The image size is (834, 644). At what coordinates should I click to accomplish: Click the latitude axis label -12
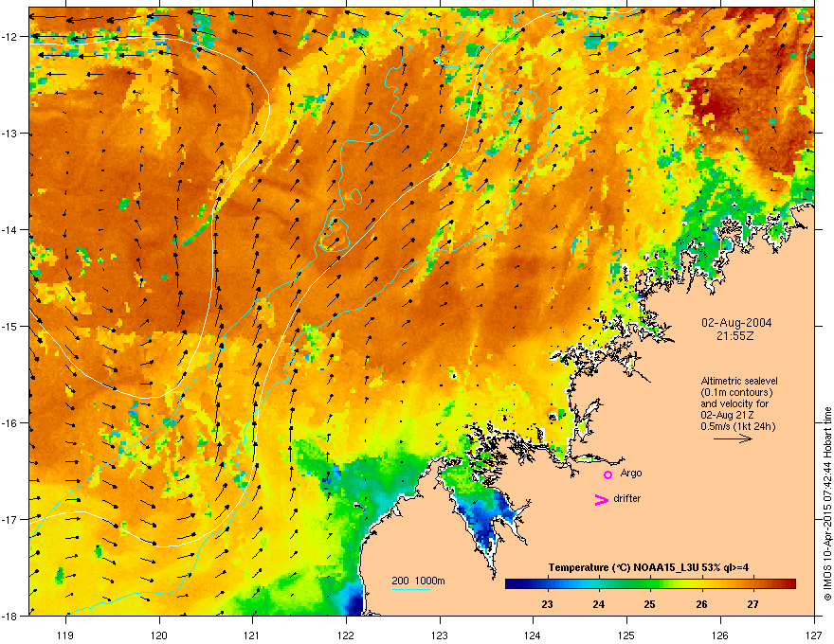click(x=9, y=37)
